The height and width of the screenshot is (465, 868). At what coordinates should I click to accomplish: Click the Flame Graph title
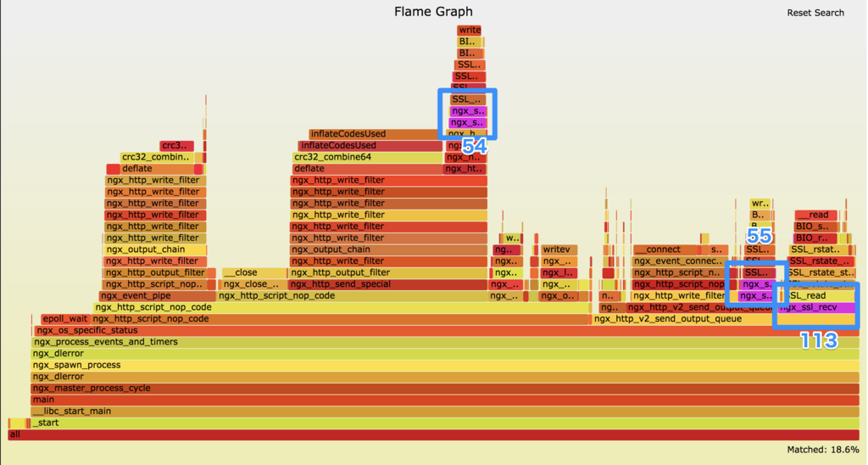(433, 11)
